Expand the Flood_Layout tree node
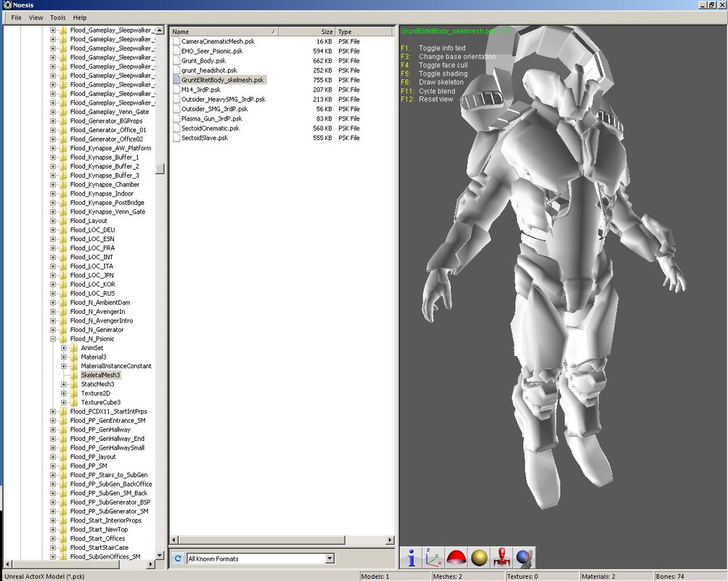Viewport: 728px width, 581px height. point(53,221)
